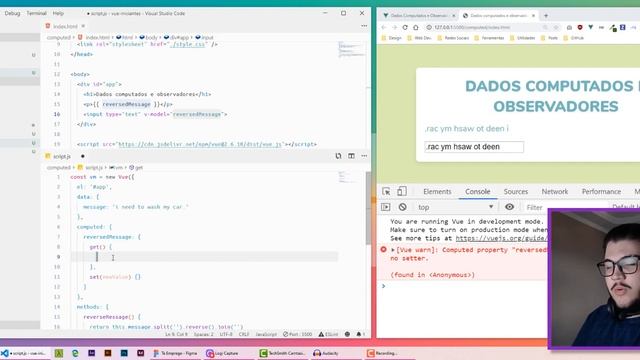
Task: Open the Terminal menu in VS Code
Action: 36,13
